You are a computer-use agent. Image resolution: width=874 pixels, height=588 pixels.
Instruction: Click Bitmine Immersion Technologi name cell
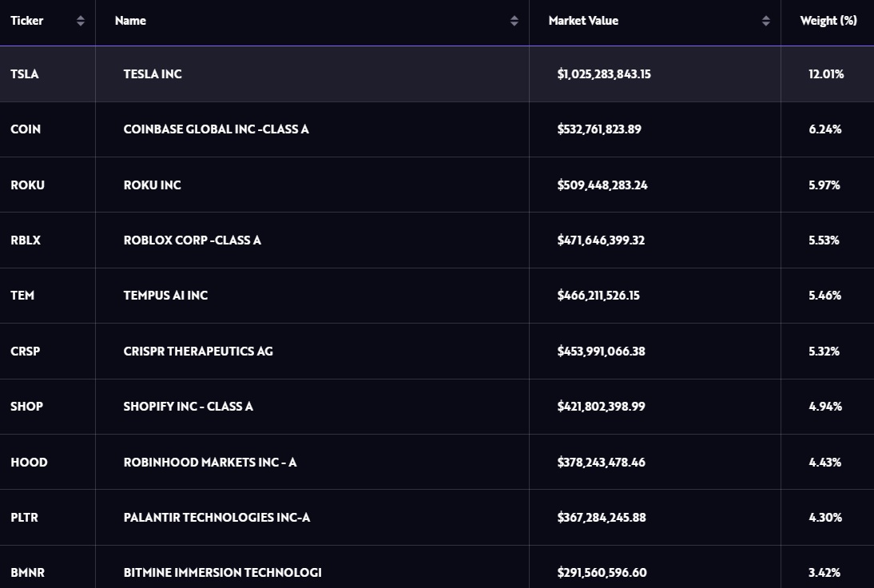coord(222,572)
